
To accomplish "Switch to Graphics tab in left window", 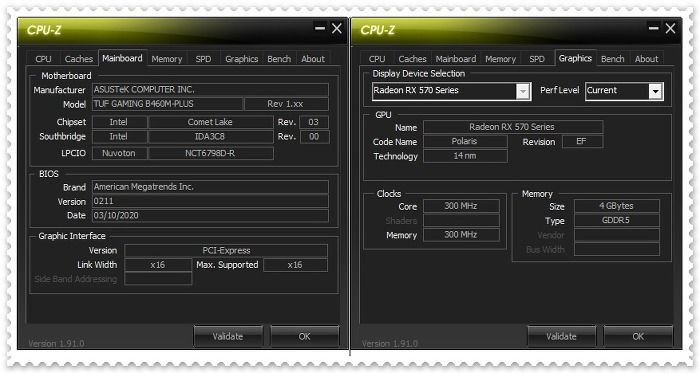I will [242, 59].
